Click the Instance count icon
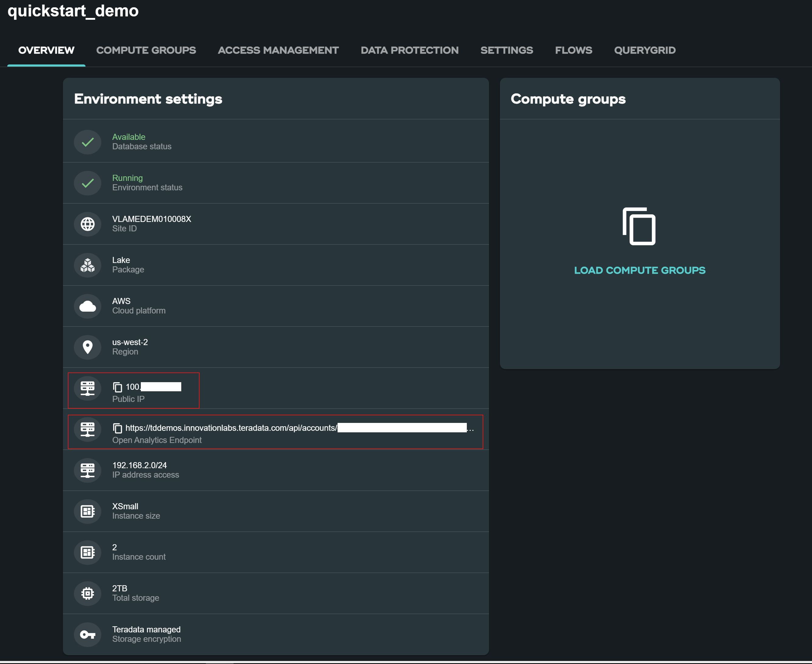Image resolution: width=812 pixels, height=664 pixels. pos(88,552)
